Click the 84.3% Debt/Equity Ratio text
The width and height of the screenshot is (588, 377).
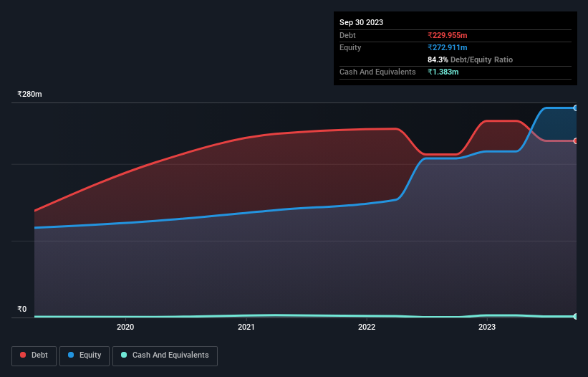pyautogui.click(x=471, y=59)
